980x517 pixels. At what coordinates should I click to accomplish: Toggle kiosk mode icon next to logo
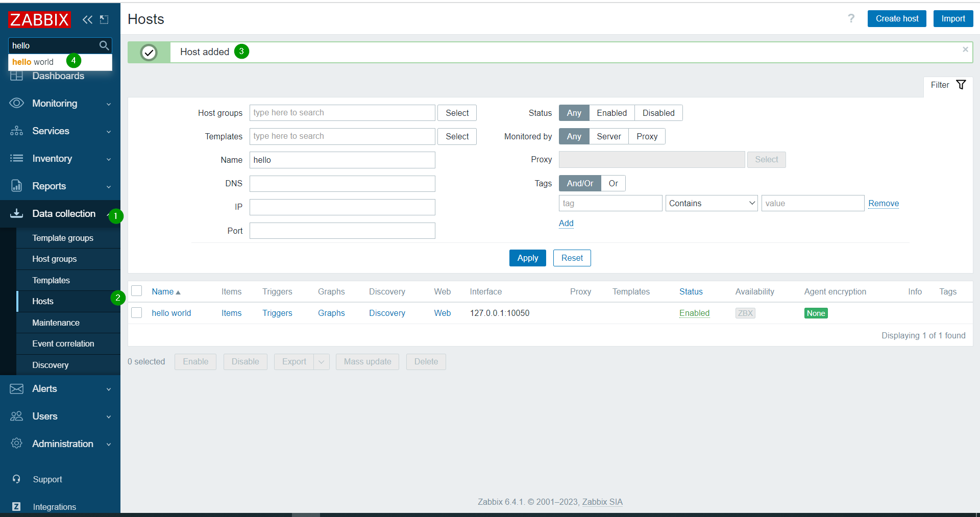(104, 19)
